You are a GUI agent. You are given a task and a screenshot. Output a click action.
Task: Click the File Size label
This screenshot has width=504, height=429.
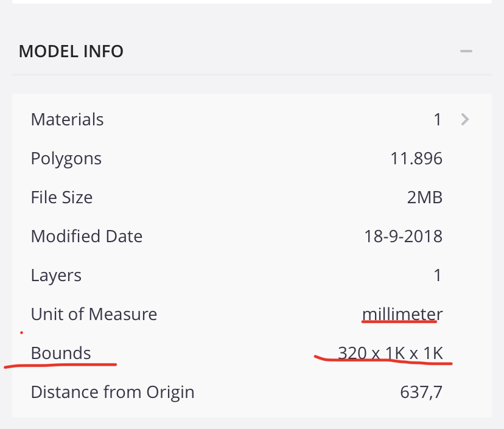(x=61, y=197)
